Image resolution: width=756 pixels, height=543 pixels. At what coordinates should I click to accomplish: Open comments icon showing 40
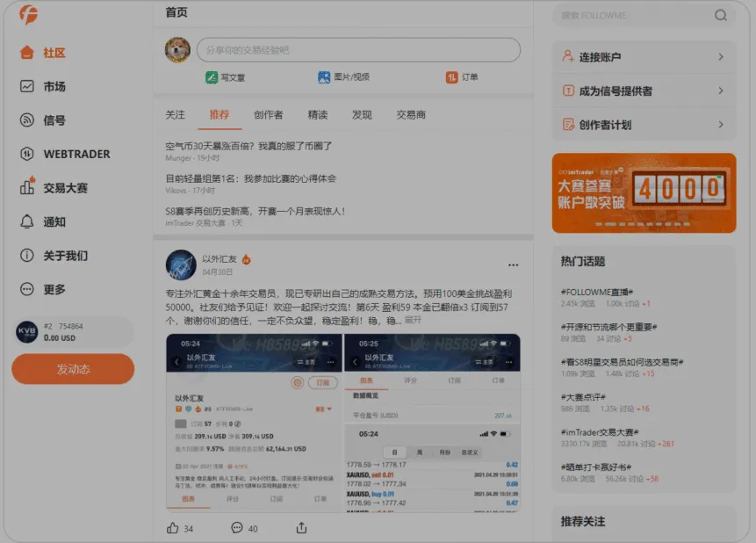coord(237,528)
